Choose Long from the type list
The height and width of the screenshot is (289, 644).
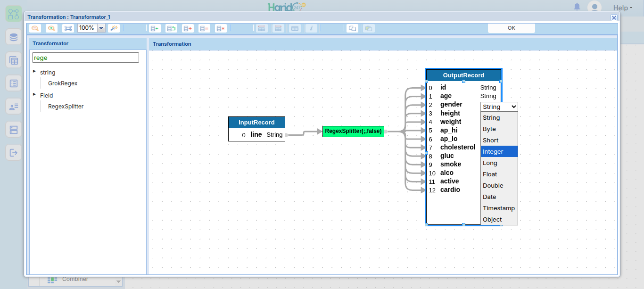499,163
